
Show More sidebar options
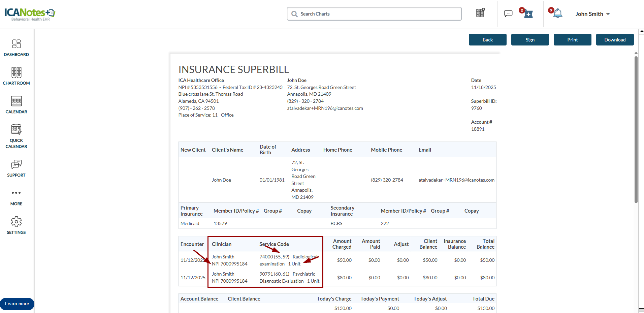[16, 197]
